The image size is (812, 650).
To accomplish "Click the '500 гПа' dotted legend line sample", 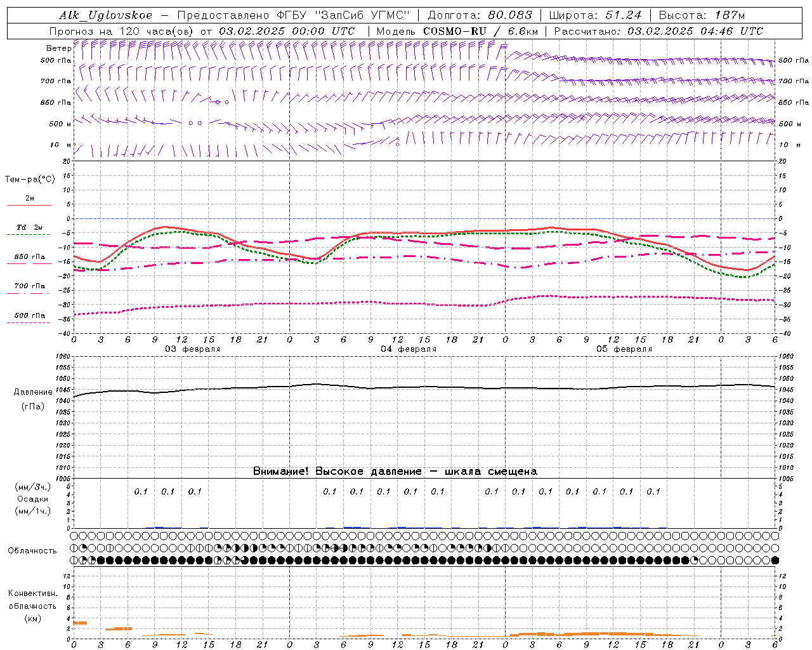I will [28, 322].
